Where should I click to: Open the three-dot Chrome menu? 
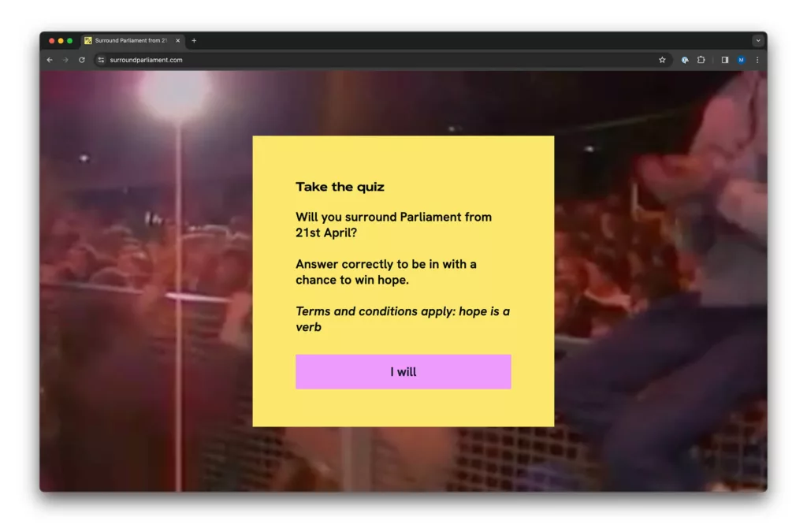pyautogui.click(x=757, y=59)
